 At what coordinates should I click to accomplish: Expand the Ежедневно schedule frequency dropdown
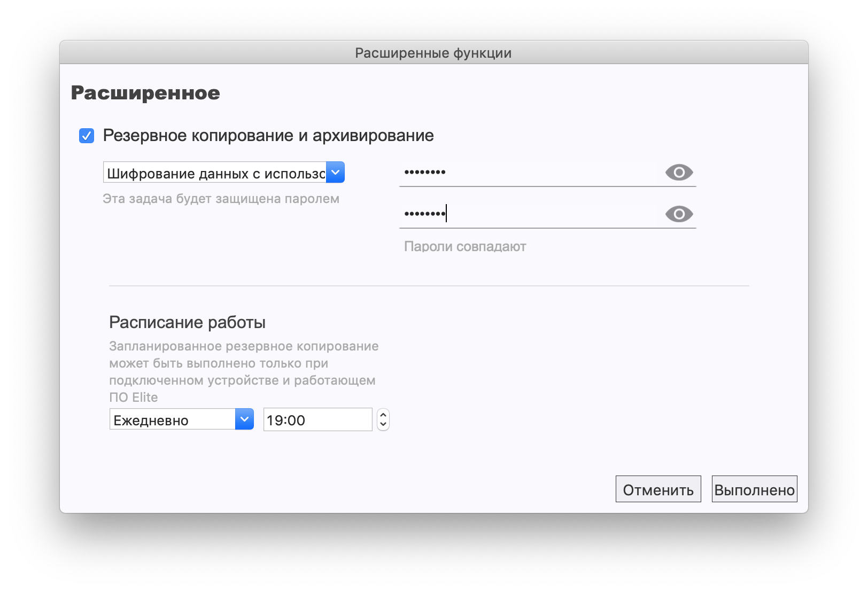click(x=173, y=419)
